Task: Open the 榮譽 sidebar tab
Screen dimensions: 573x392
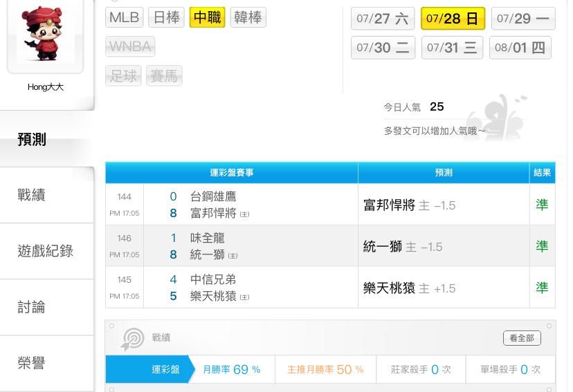Action: pos(47,363)
